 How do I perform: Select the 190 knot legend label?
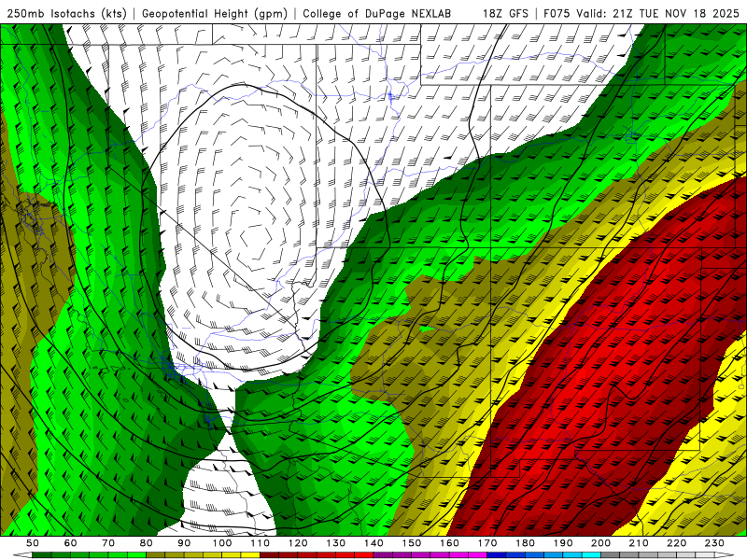pyautogui.click(x=564, y=543)
